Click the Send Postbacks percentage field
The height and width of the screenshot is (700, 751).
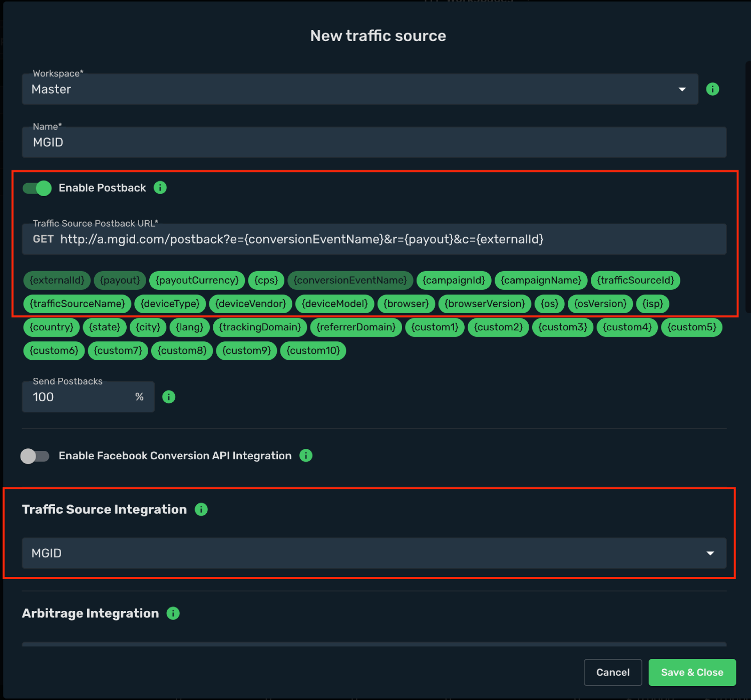coord(88,397)
